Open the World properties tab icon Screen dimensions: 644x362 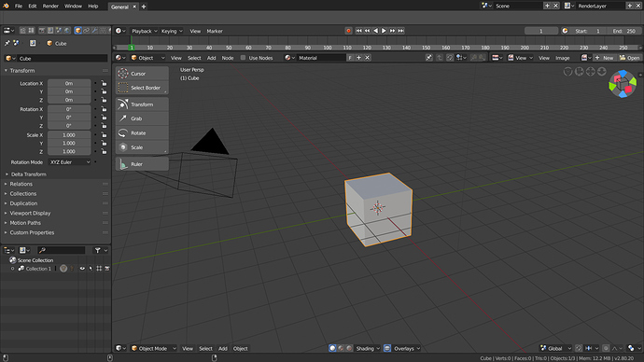coord(67,31)
